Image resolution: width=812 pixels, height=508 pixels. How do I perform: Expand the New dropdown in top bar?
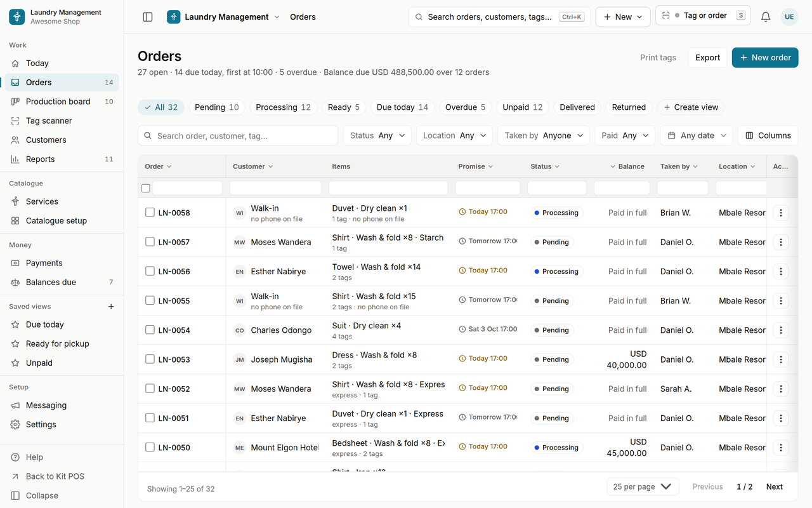623,17
